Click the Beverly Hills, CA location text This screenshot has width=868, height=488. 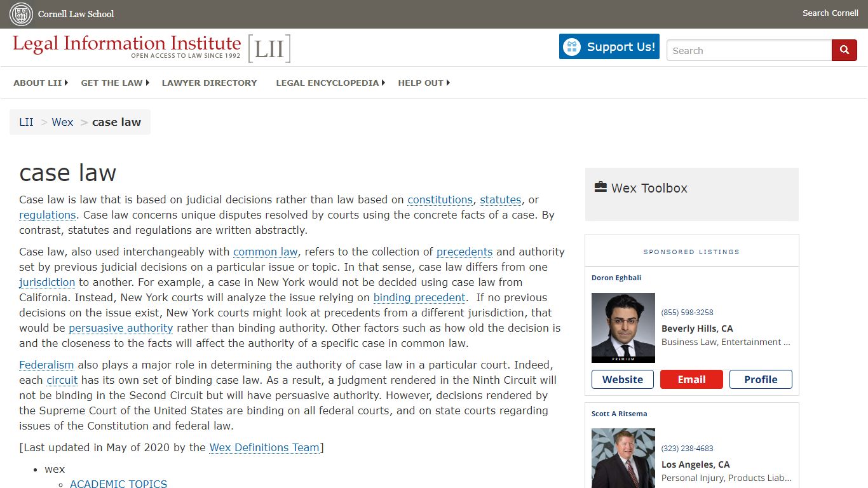pos(697,329)
